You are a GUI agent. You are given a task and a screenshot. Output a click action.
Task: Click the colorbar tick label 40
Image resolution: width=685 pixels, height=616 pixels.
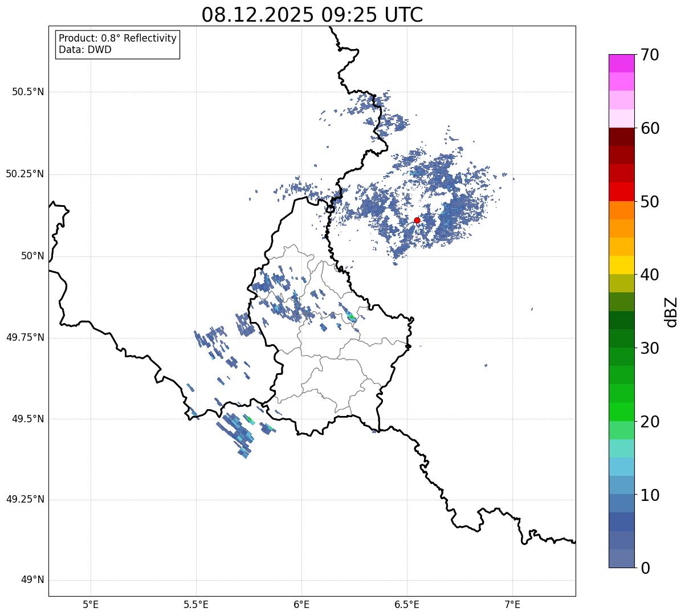650,275
